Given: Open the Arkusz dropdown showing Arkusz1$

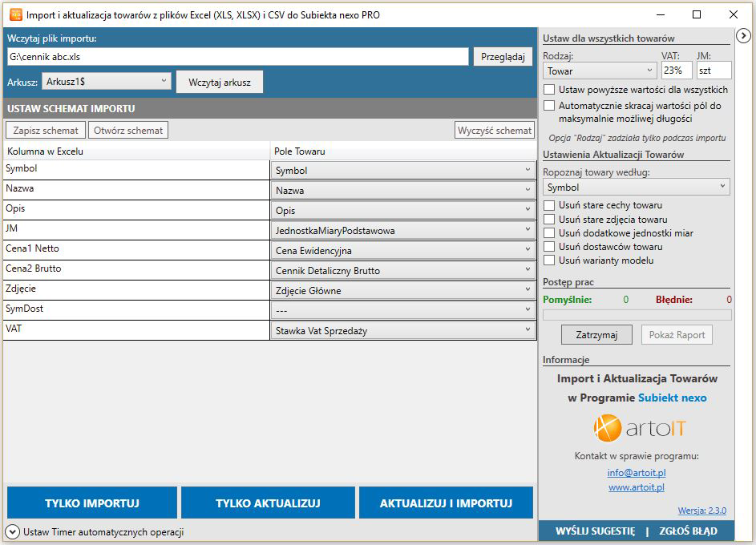Looking at the screenshot, I should (107, 82).
